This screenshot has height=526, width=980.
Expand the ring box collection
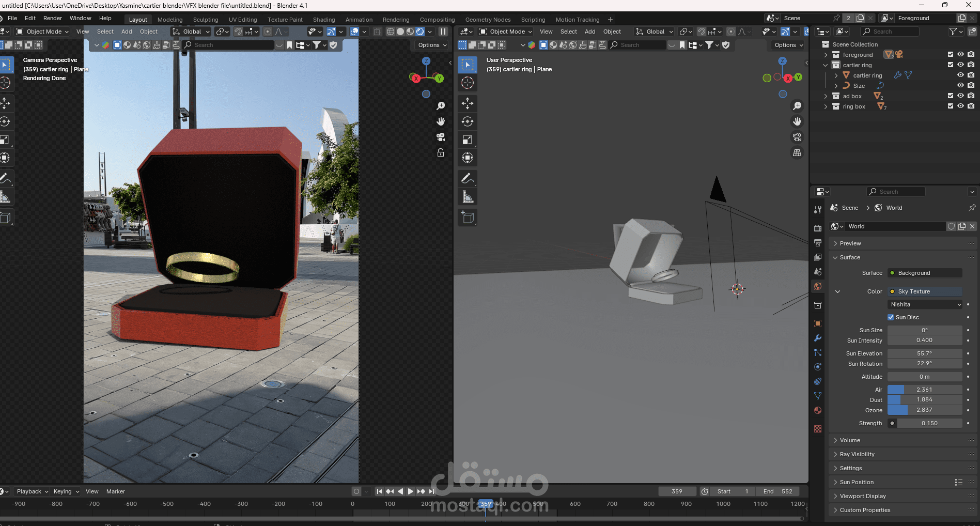[x=826, y=106]
